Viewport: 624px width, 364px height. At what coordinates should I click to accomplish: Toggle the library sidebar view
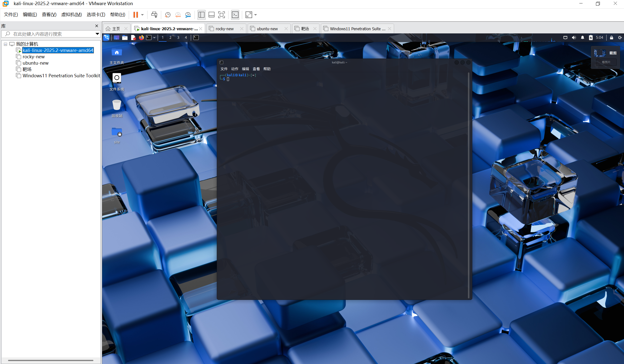coord(201,15)
